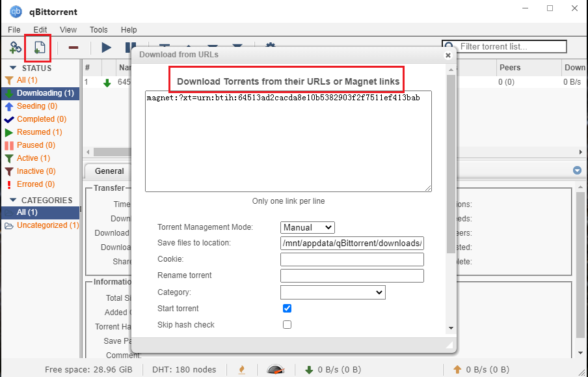Open the Category dropdown
The width and height of the screenshot is (588, 377).
coord(332,292)
